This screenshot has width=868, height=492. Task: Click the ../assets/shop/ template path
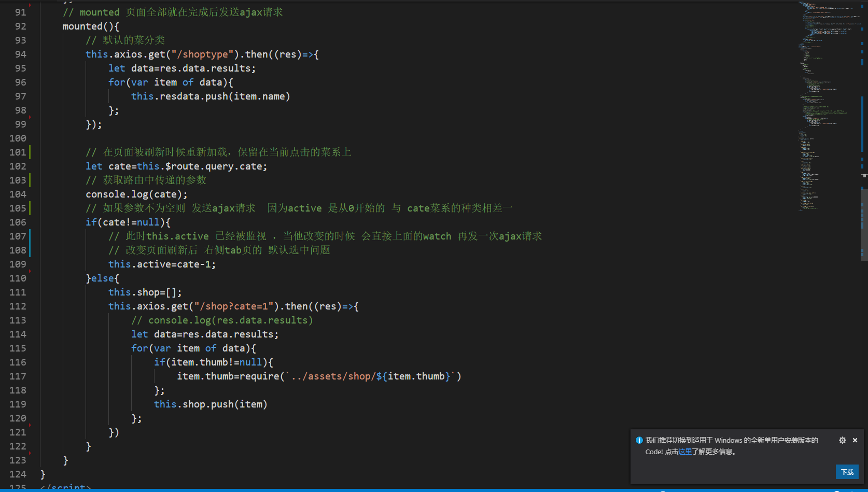(x=332, y=376)
